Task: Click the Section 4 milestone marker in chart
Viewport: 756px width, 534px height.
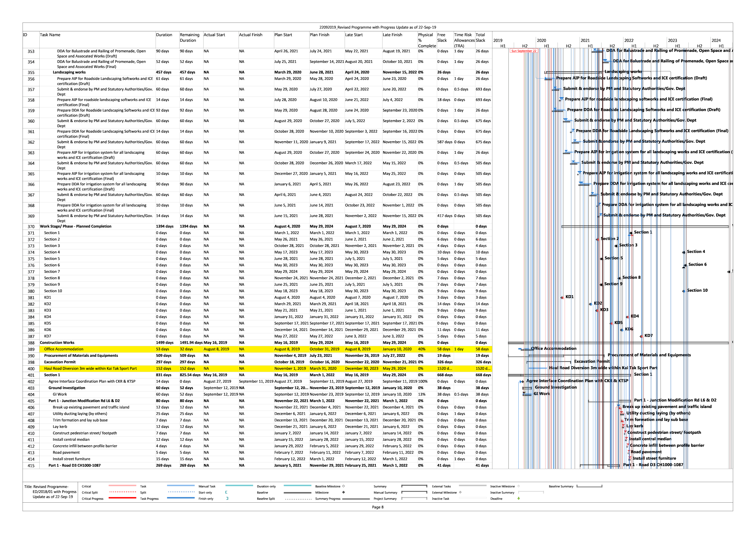Action: coord(683,252)
